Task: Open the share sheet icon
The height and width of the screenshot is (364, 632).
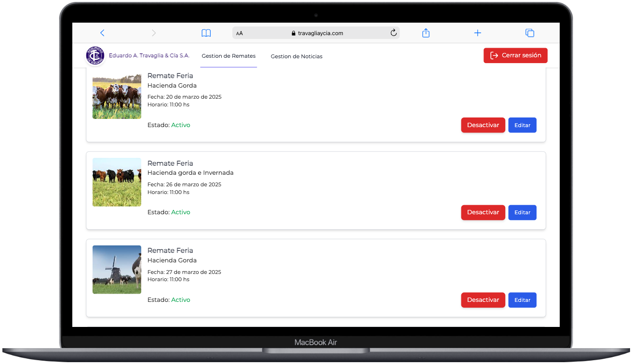Action: coord(426,33)
